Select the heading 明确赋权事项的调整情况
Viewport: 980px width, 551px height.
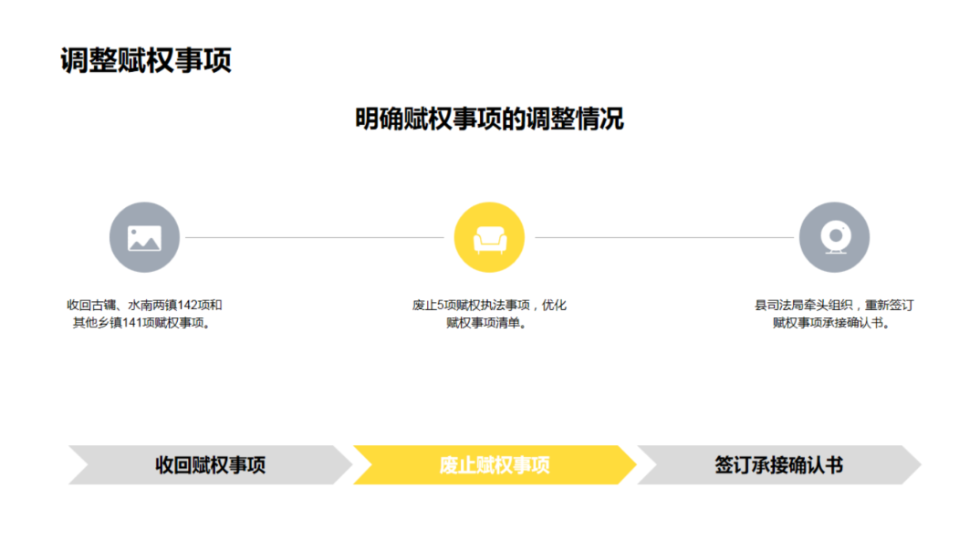[x=489, y=119]
